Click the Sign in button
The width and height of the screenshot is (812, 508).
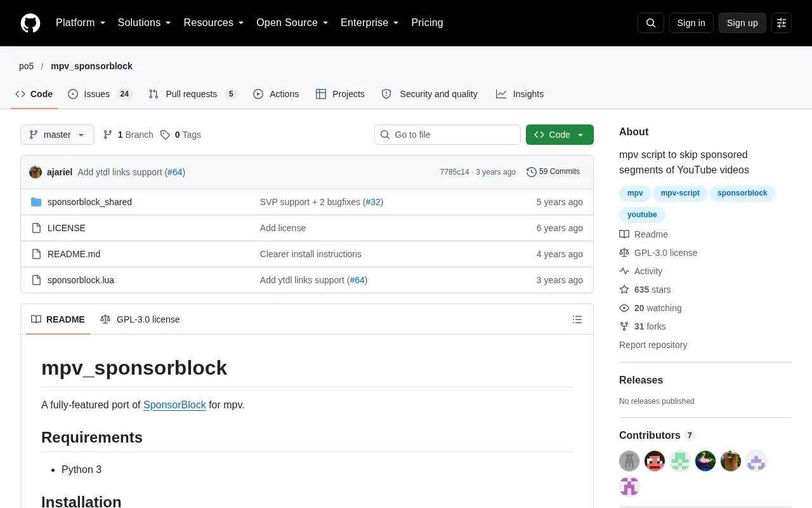[x=691, y=23]
